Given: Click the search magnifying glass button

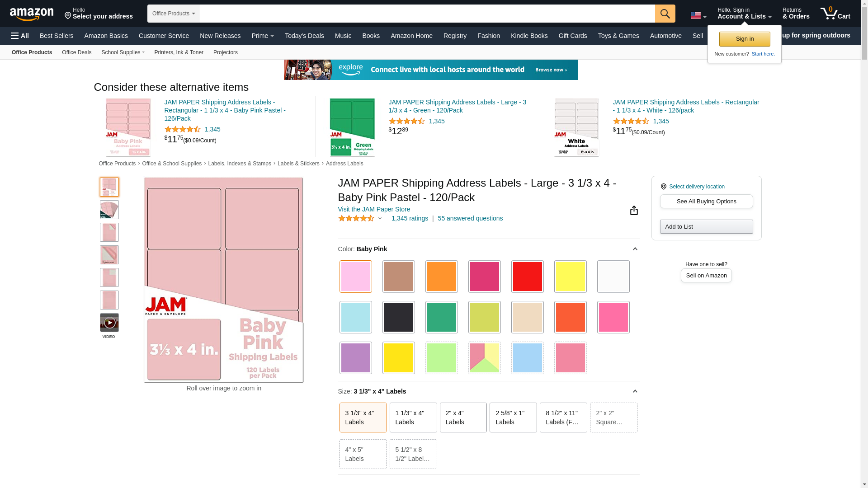Looking at the screenshot, I should pyautogui.click(x=665, y=14).
